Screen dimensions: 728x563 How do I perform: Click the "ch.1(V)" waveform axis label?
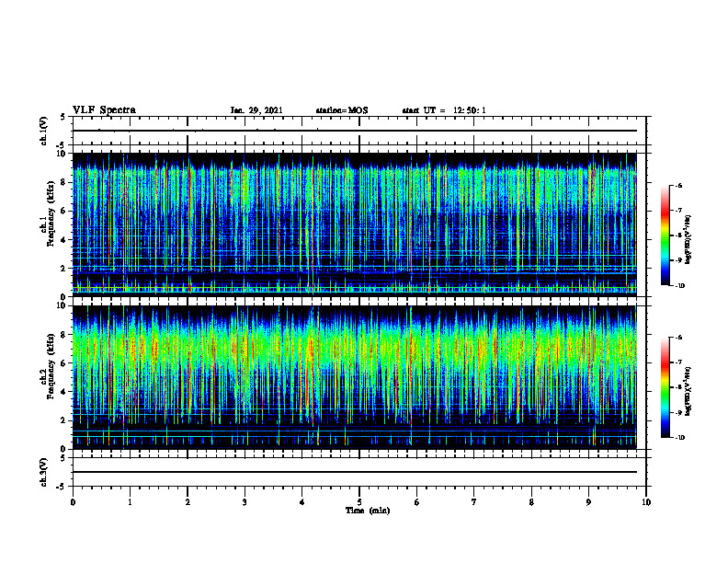[x=44, y=131]
